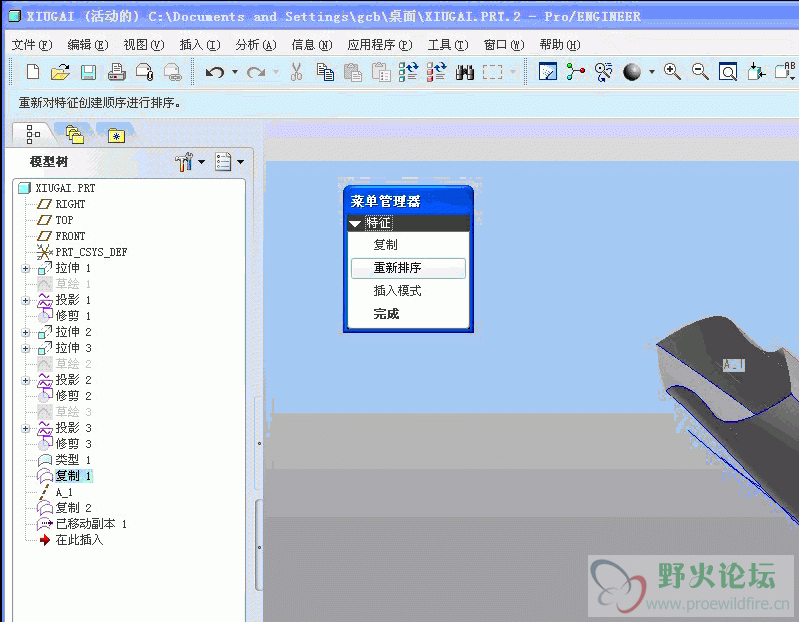Open a file using the folder icon
Viewport: 799px width, 622px height.
pos(61,72)
